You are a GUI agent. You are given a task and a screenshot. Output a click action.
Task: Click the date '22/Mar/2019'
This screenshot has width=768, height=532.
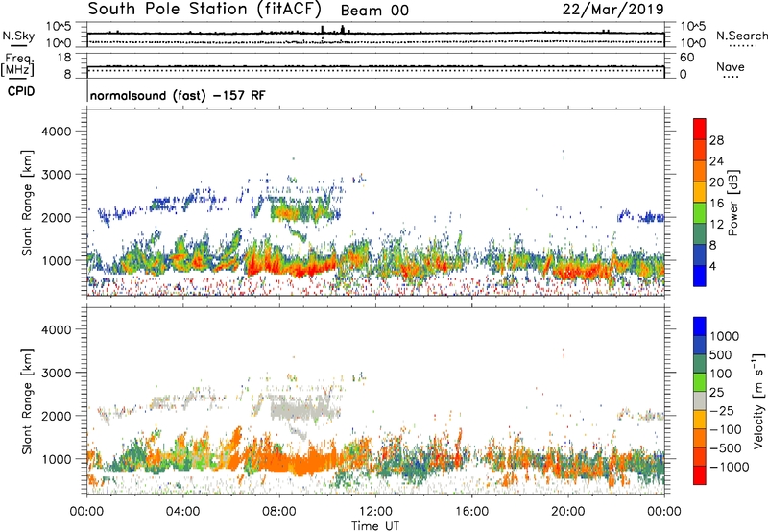(612, 10)
